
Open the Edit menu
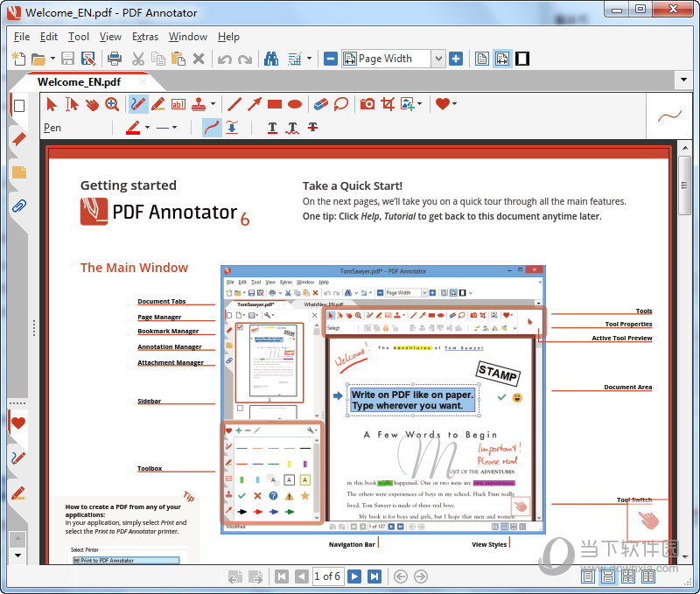[x=49, y=37]
